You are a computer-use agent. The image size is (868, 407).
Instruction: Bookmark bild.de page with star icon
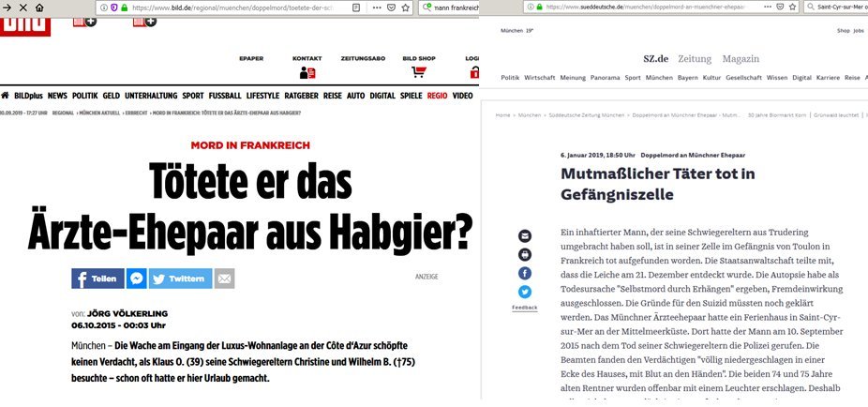click(x=406, y=8)
